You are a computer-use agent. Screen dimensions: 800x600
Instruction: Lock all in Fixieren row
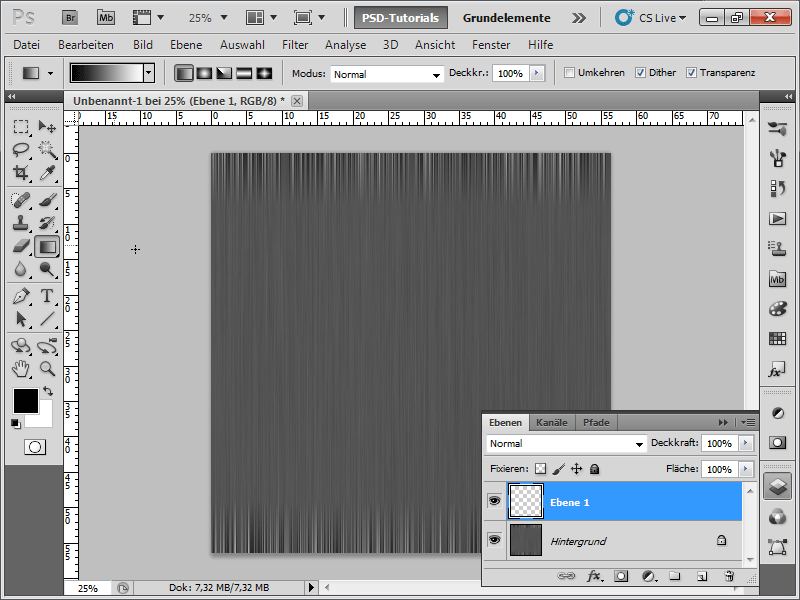[594, 468]
